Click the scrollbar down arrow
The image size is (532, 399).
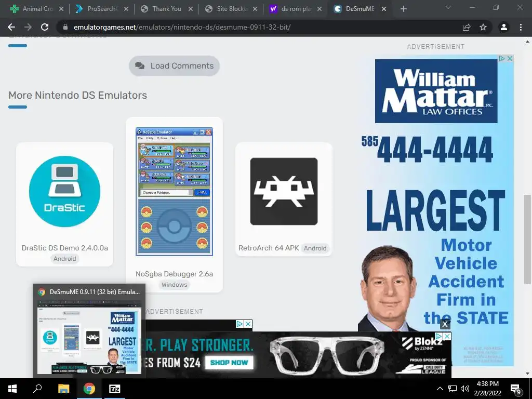pos(527,374)
